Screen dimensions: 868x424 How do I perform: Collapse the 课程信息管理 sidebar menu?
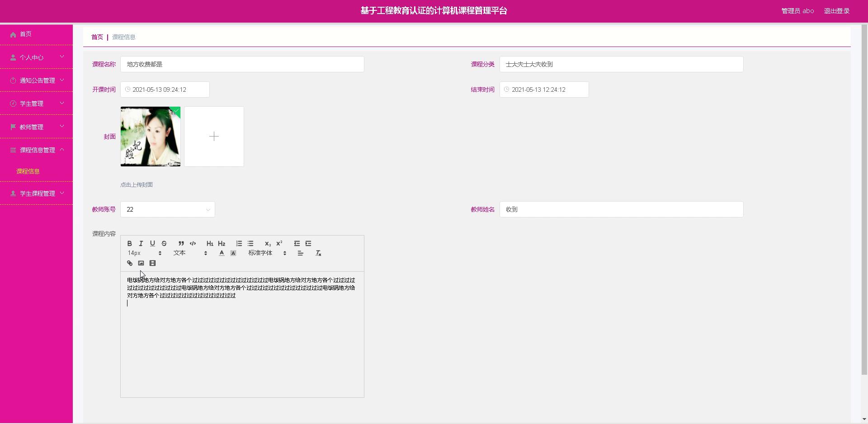[x=36, y=150]
